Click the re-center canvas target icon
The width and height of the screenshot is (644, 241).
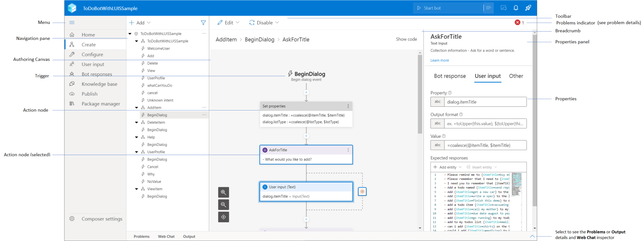coord(224,217)
